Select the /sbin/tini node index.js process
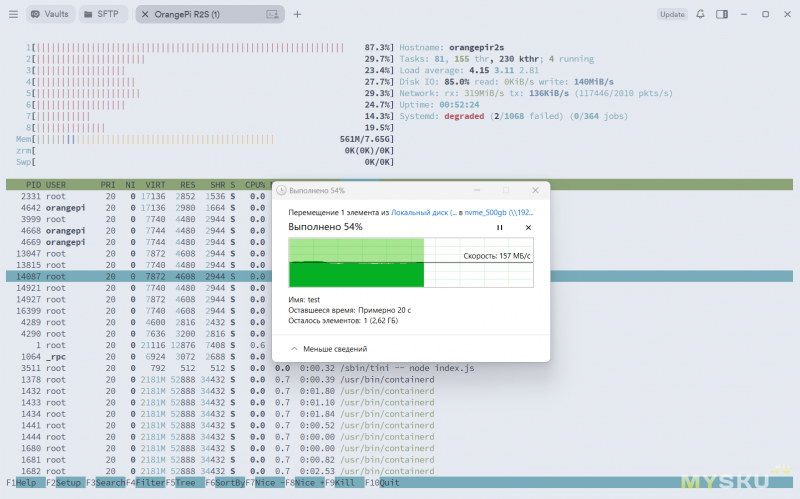 (x=399, y=368)
